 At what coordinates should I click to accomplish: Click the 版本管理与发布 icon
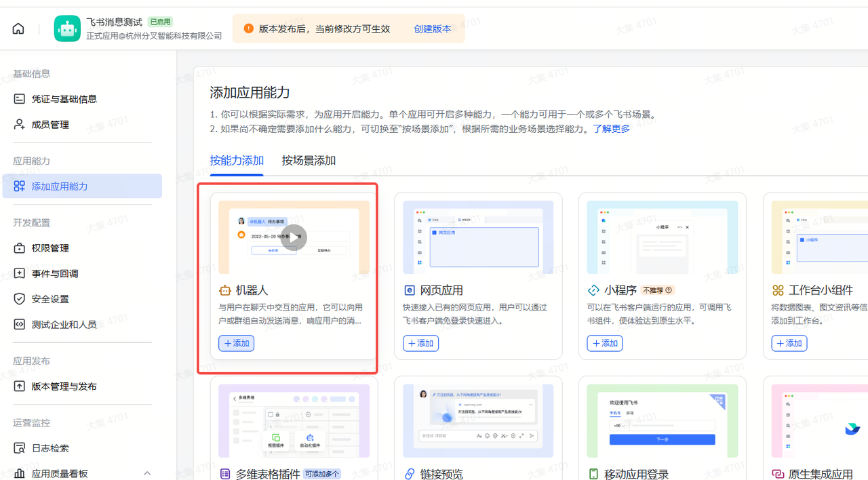(x=20, y=386)
